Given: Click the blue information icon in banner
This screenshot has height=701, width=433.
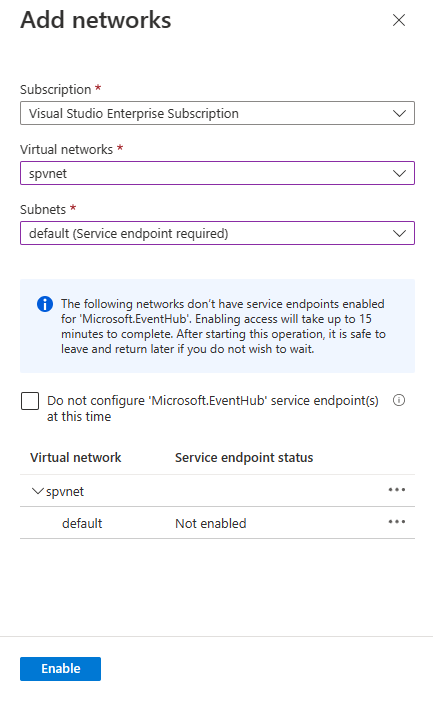Looking at the screenshot, I should point(45,304).
